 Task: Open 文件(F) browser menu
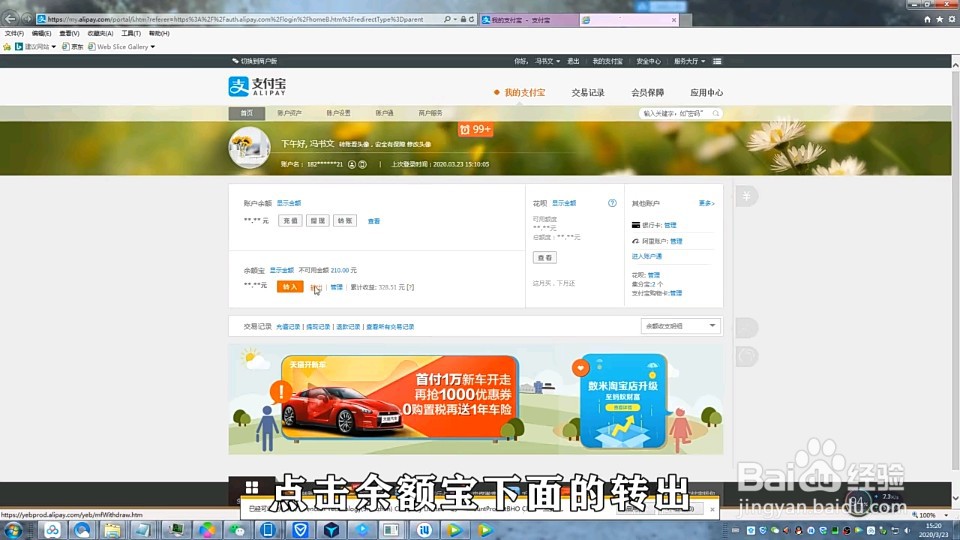(x=14, y=34)
